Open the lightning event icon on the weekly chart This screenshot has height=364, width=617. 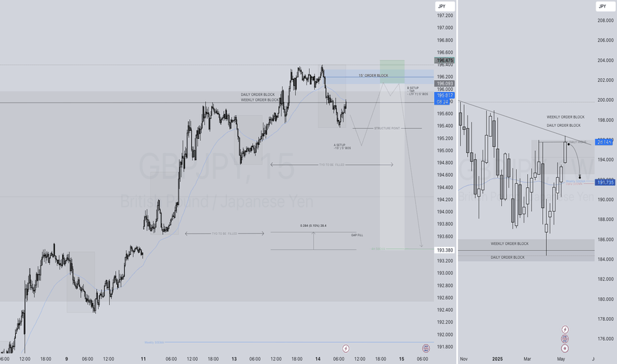565,330
